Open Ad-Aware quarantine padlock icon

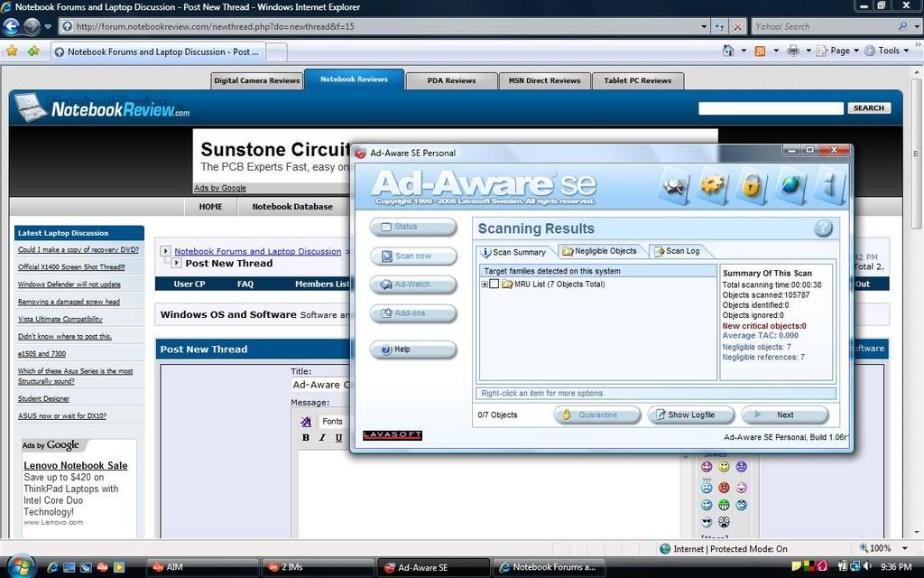pos(752,185)
